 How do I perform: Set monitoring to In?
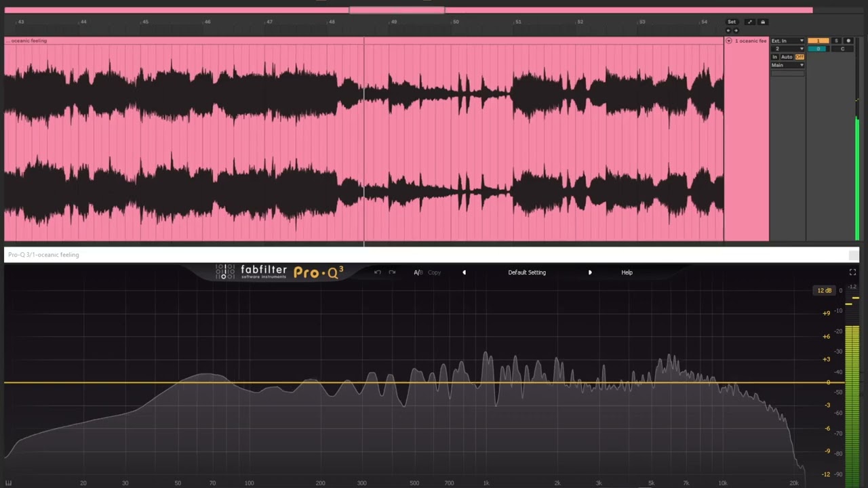775,57
